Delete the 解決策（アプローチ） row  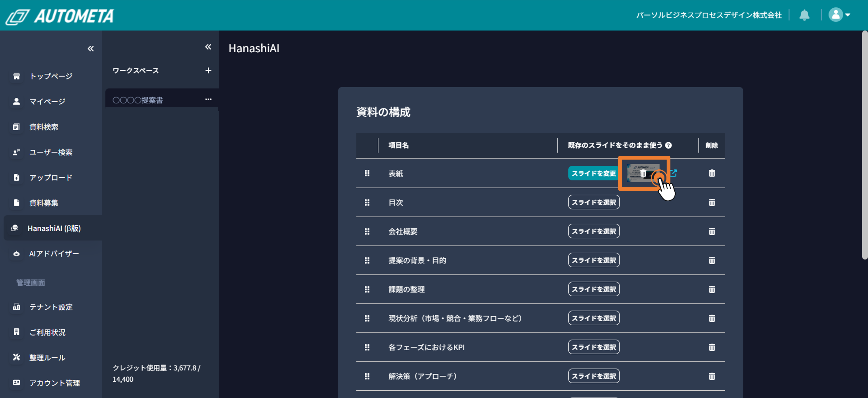pyautogui.click(x=712, y=376)
